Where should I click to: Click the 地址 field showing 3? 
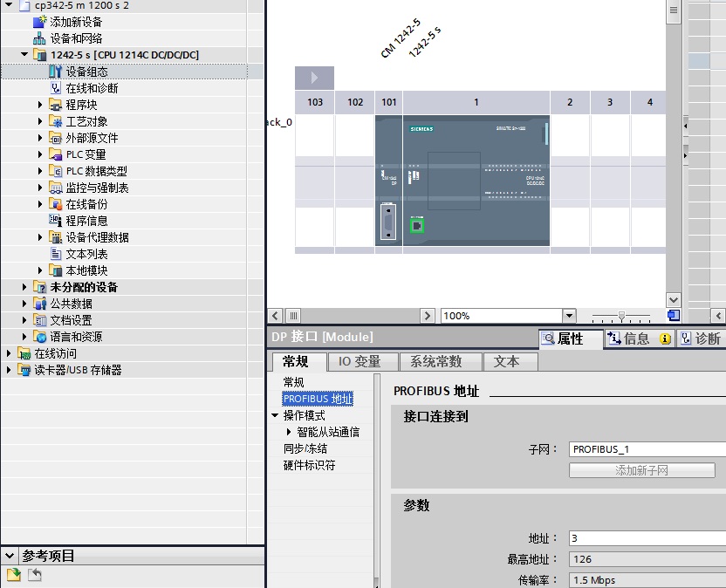pyautogui.click(x=647, y=538)
